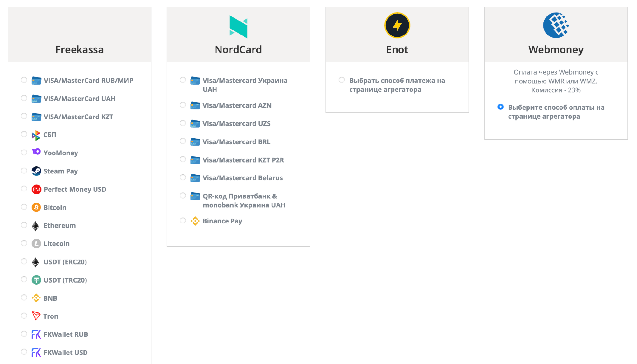Select the Tron radio button
The image size is (637, 364).
tap(24, 316)
